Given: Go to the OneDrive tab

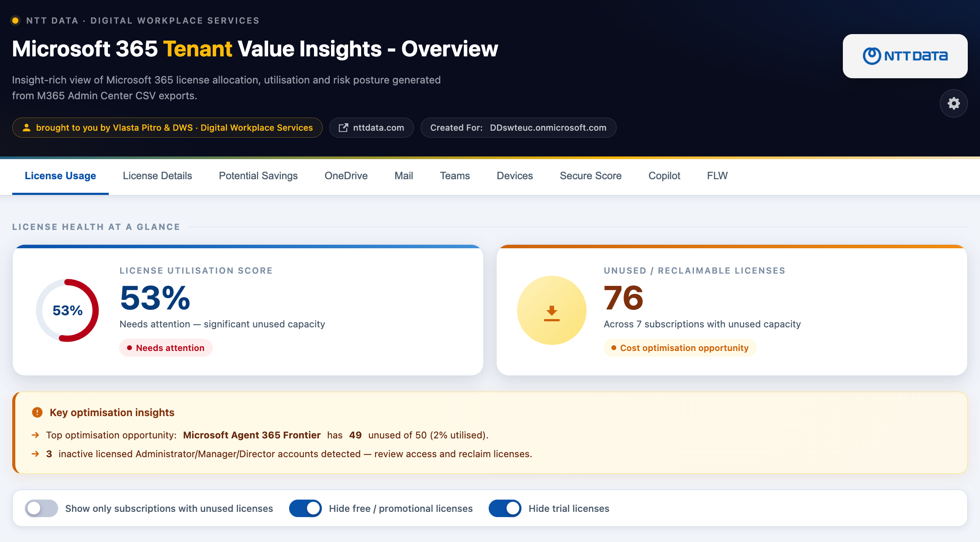Looking at the screenshot, I should tap(346, 176).
